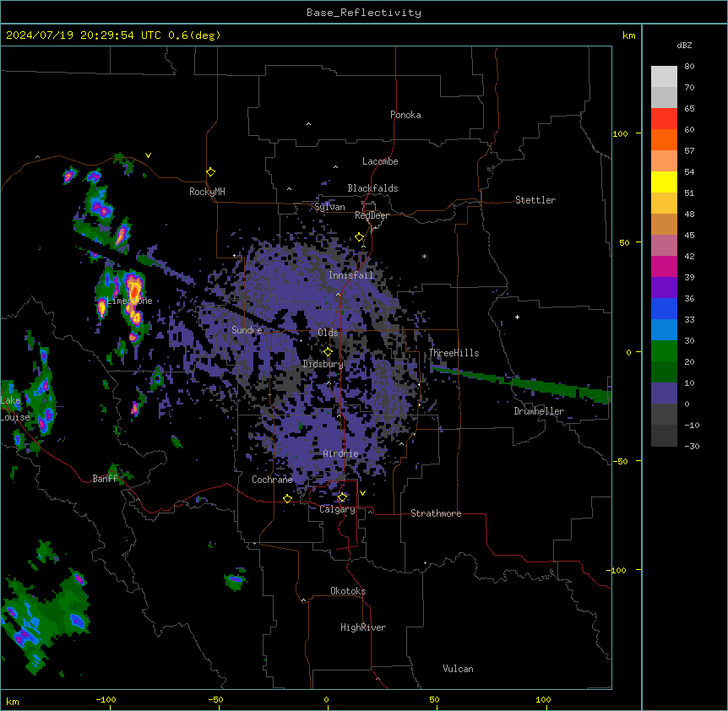Click the yellow V marker northeast of Calgary
The height and width of the screenshot is (711, 728).
click(x=362, y=493)
